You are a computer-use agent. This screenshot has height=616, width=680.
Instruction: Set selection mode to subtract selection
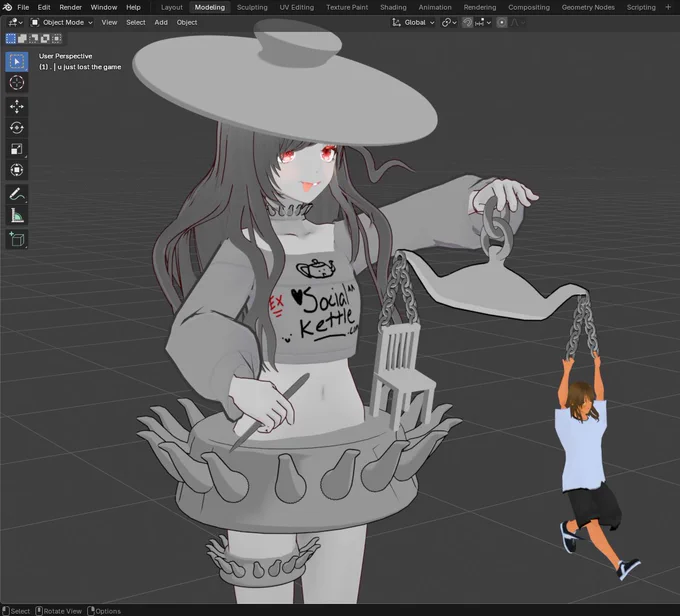tap(33, 39)
